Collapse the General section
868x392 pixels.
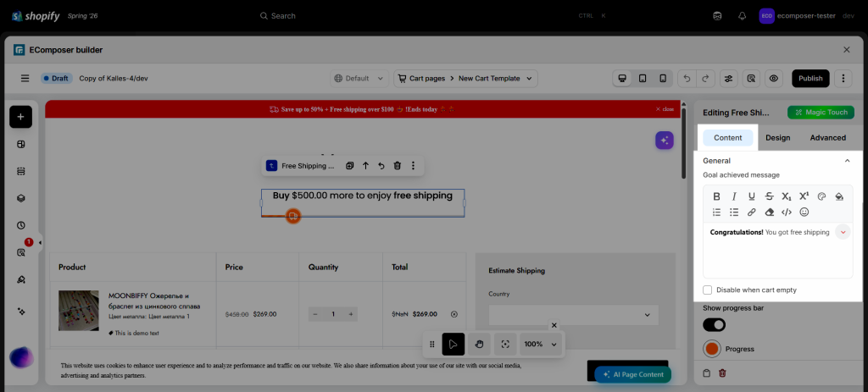coord(847,161)
